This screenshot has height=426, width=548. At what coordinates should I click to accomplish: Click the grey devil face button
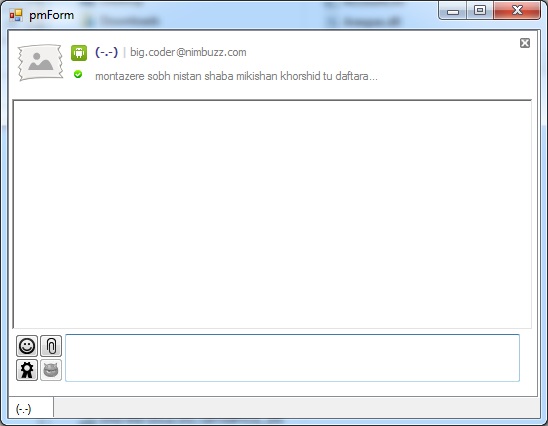pyautogui.click(x=51, y=370)
